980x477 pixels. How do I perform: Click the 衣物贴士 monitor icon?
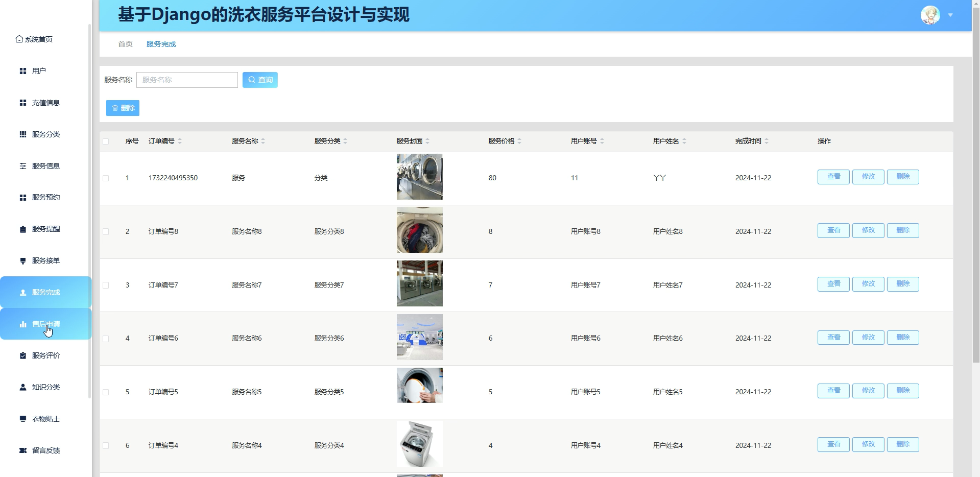pyautogui.click(x=23, y=419)
